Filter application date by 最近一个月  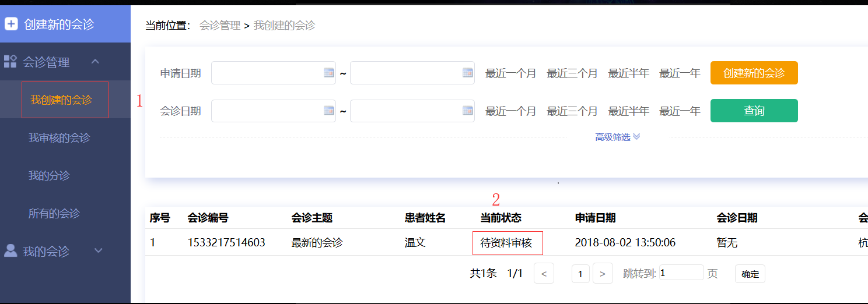(x=510, y=73)
